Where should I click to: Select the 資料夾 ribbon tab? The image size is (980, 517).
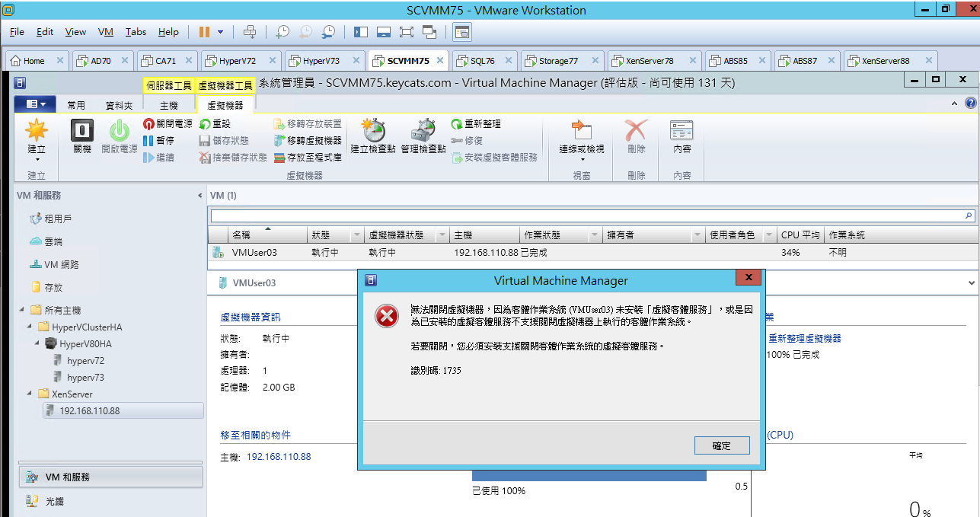tap(119, 105)
